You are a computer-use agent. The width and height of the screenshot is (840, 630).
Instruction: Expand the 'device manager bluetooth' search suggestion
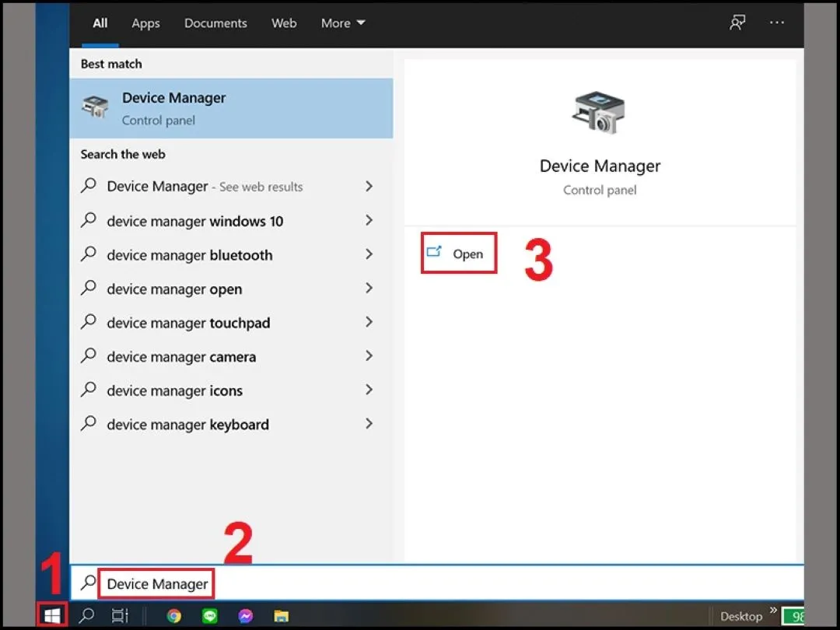point(369,254)
